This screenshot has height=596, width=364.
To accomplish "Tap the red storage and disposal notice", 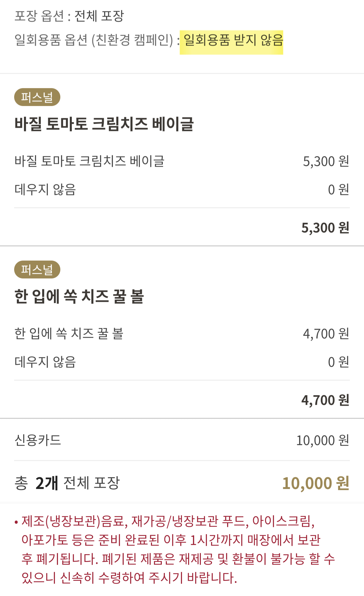I will click(175, 549).
